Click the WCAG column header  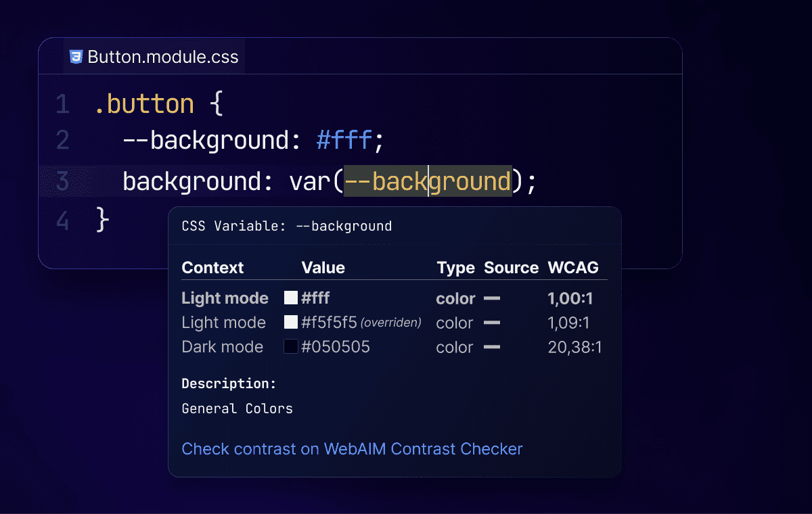coord(573,268)
